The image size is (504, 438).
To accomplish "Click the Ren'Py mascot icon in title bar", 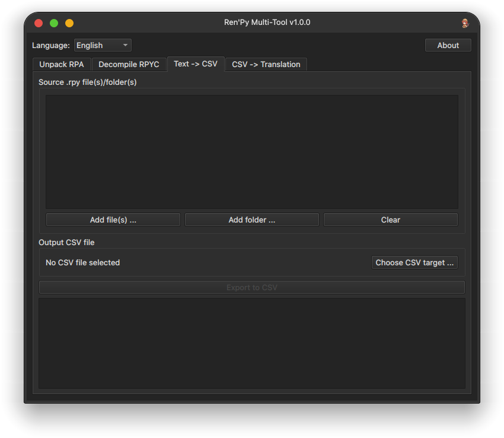I will tap(465, 23).
